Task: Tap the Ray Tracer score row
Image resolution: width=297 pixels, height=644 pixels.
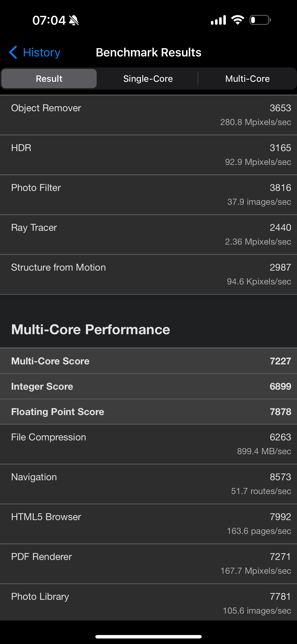Action: [148, 234]
